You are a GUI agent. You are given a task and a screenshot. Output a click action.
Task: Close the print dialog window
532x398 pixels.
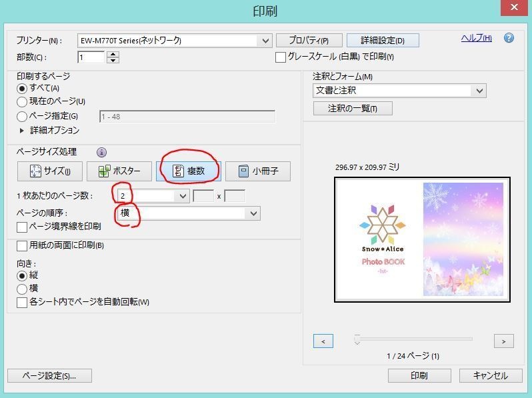(x=515, y=7)
